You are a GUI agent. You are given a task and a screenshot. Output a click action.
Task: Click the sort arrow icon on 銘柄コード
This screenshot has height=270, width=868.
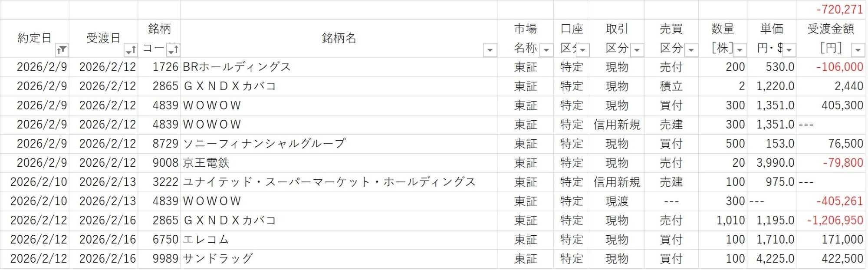click(173, 50)
